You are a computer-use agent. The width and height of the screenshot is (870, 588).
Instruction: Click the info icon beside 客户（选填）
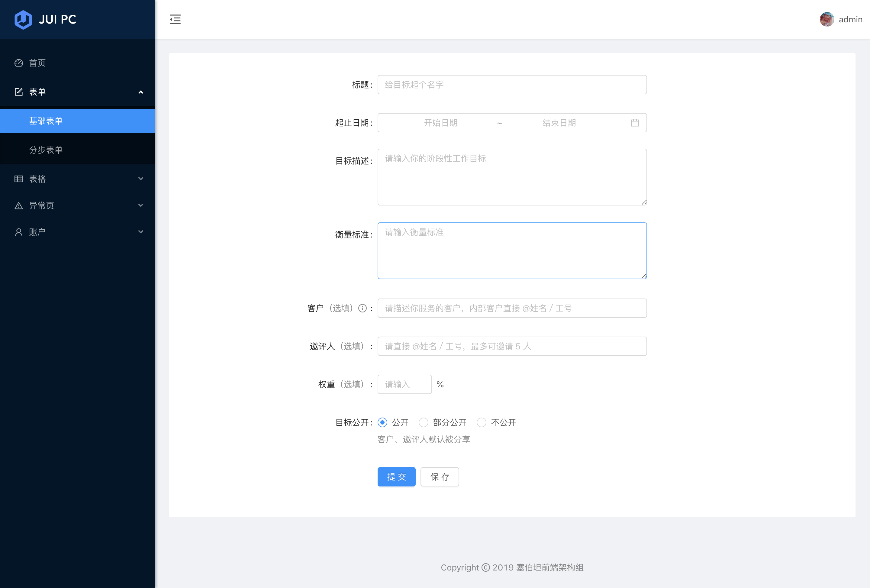coord(362,308)
